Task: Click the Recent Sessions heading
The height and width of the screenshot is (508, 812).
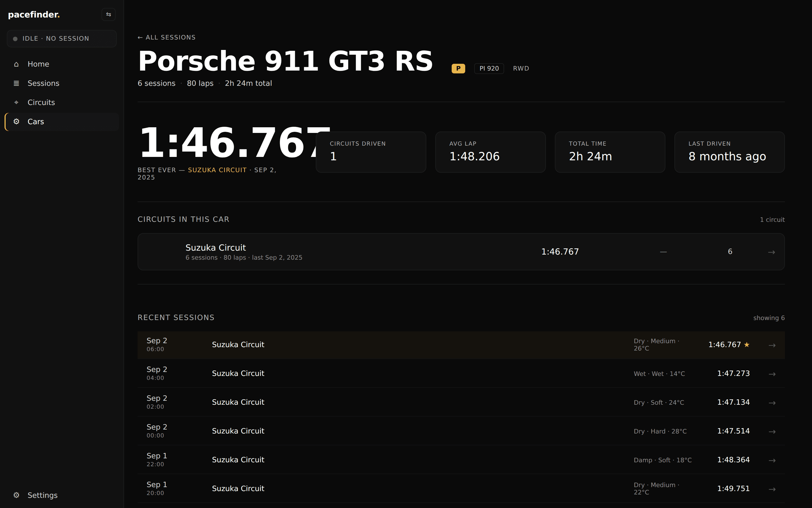Action: click(176, 318)
